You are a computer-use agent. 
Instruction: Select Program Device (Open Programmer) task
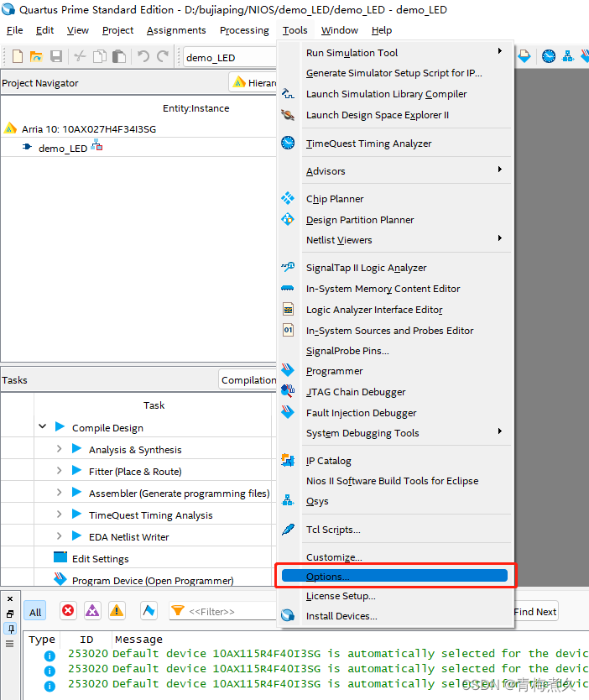pos(153,580)
